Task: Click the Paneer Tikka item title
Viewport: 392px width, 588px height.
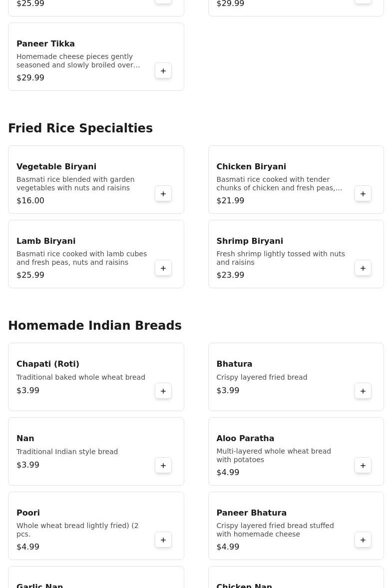Action: [45, 44]
